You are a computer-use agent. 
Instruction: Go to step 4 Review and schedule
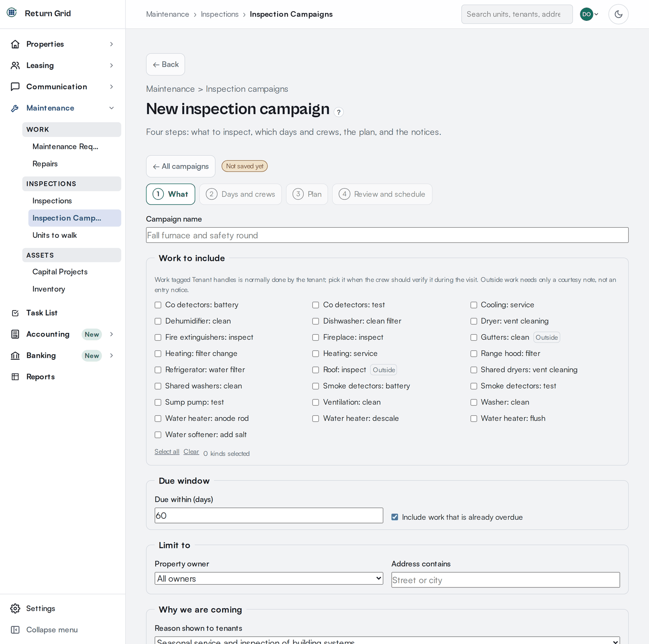pyautogui.click(x=382, y=194)
